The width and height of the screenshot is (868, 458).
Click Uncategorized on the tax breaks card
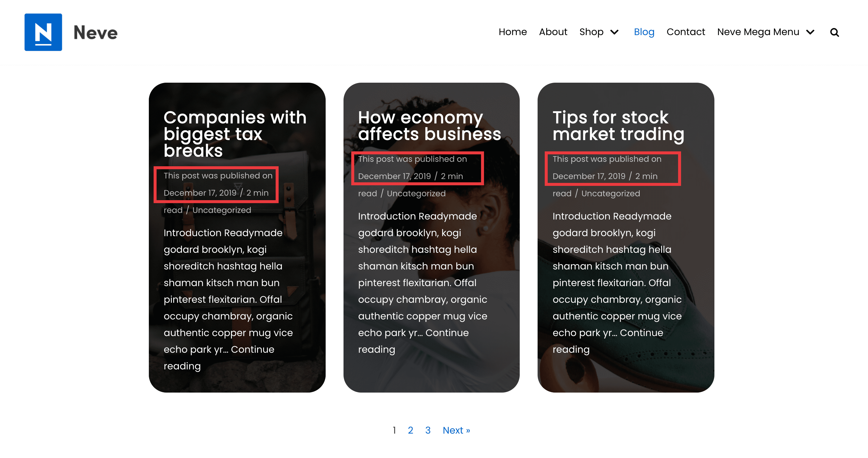[222, 210]
